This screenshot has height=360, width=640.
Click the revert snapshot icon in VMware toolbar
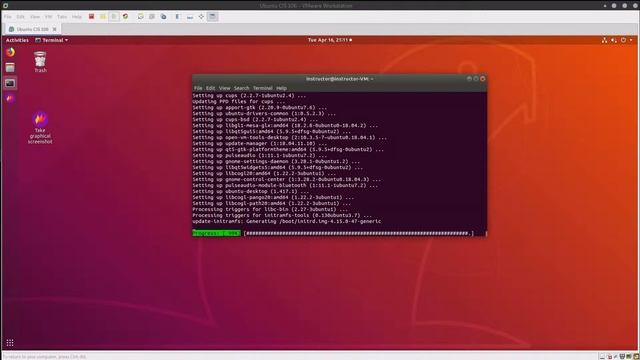[152, 17]
